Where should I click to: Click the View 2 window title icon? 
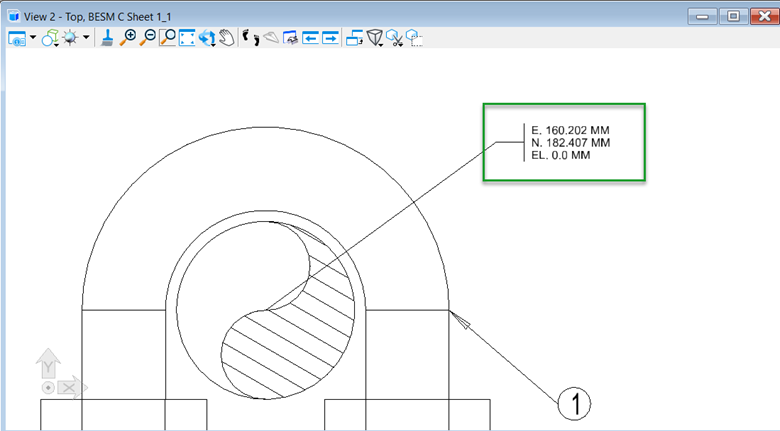coord(14,16)
